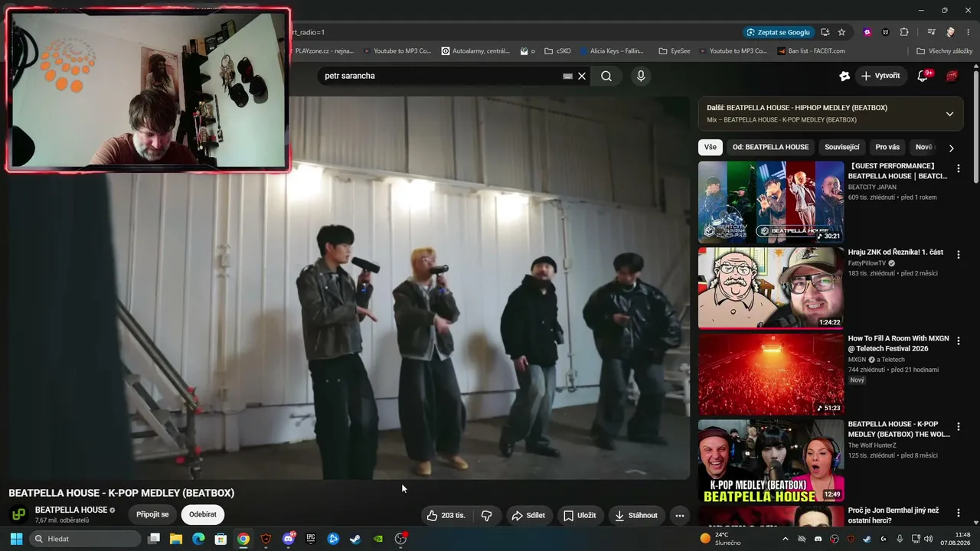The width and height of the screenshot is (980, 551).
Task: Select the Vše filter chip
Action: pos(710,147)
